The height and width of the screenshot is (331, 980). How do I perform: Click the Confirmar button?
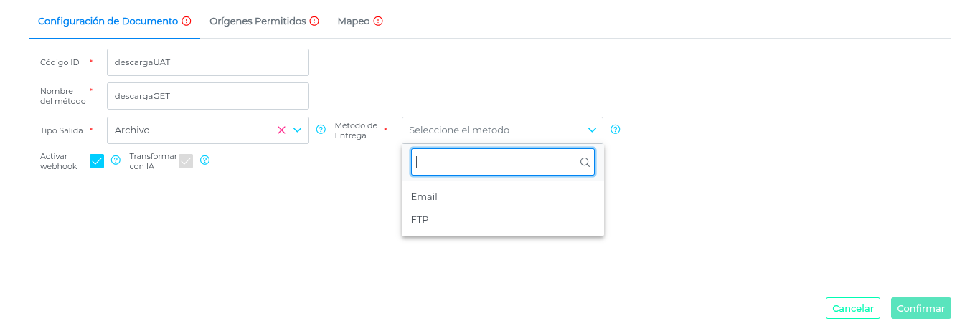tap(920, 308)
